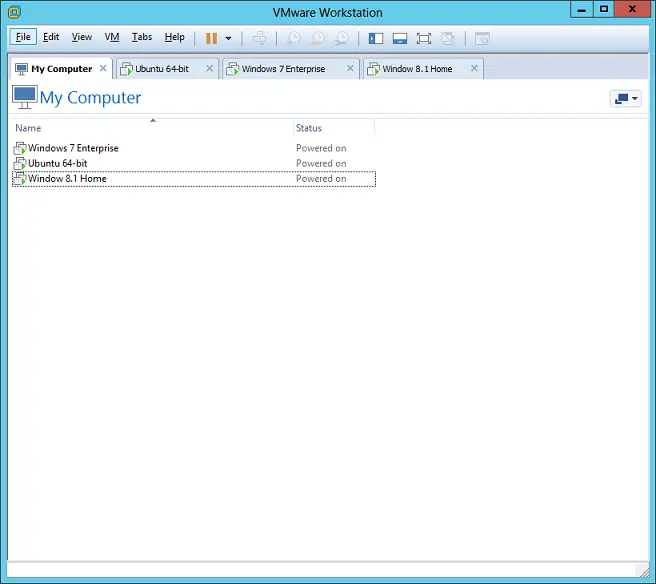Toggle the thumbnail bar icon
656x584 pixels.
[x=400, y=38]
